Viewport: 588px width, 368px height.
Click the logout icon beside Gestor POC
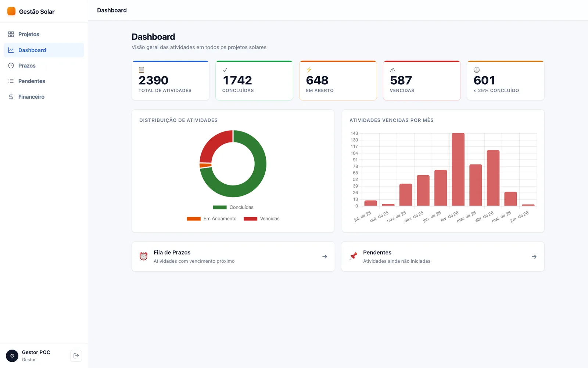[76, 355]
